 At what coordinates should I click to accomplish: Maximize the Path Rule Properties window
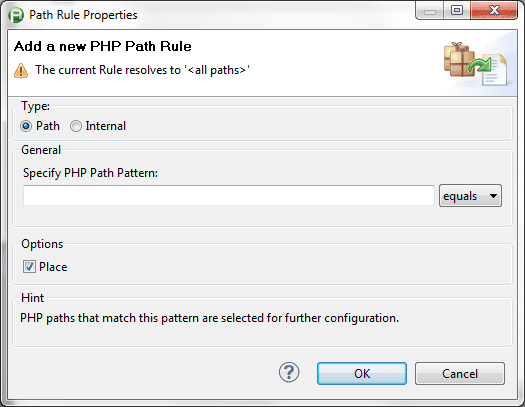457,10
